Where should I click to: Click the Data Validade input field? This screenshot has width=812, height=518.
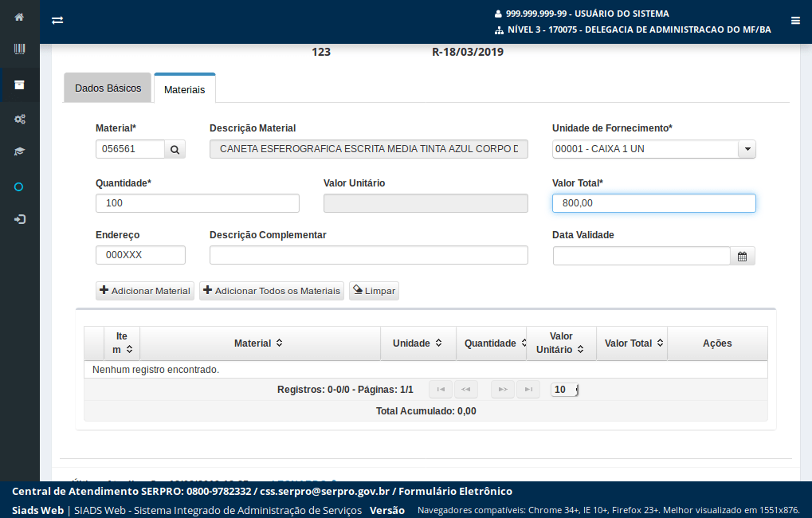[x=641, y=256]
